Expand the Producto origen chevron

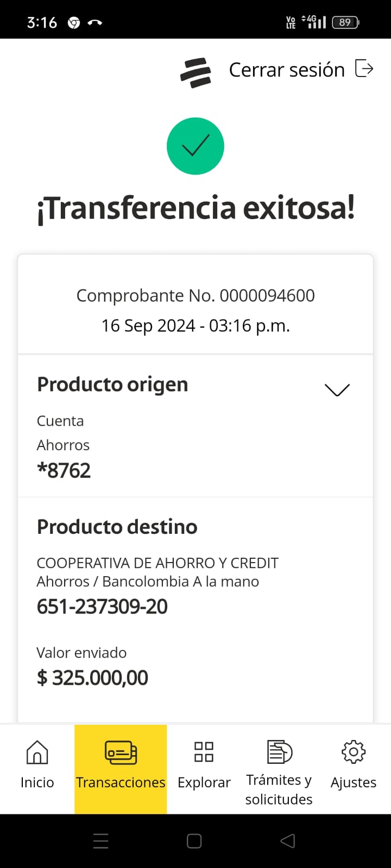click(337, 390)
